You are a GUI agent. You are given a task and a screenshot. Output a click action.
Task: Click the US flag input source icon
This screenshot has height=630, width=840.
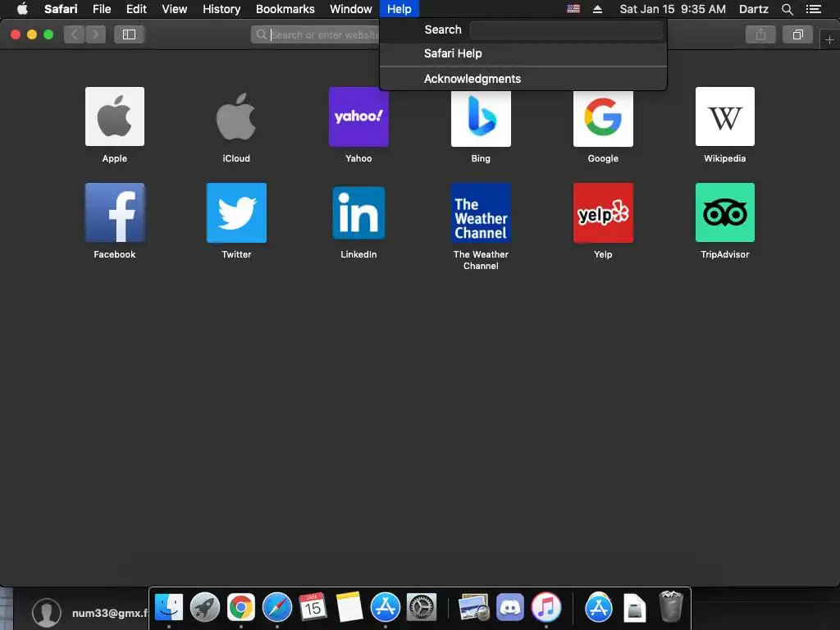[573, 9]
